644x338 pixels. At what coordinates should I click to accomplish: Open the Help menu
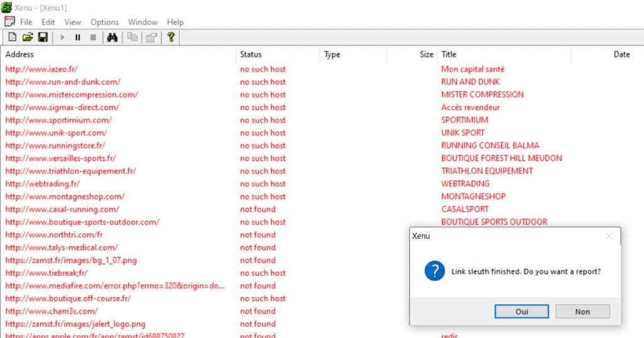[175, 22]
